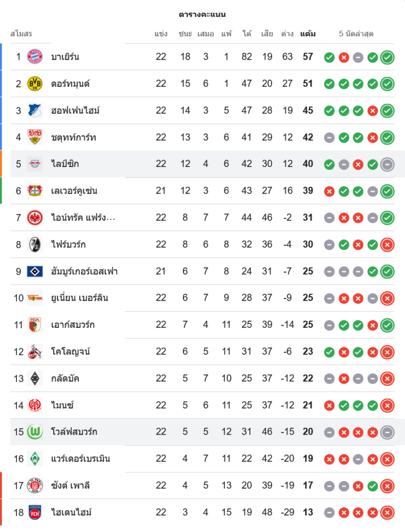This screenshot has width=405, height=532.
Task: Open the ยูเนี่ยน เบอร์ลิน team page
Action: 80,298
